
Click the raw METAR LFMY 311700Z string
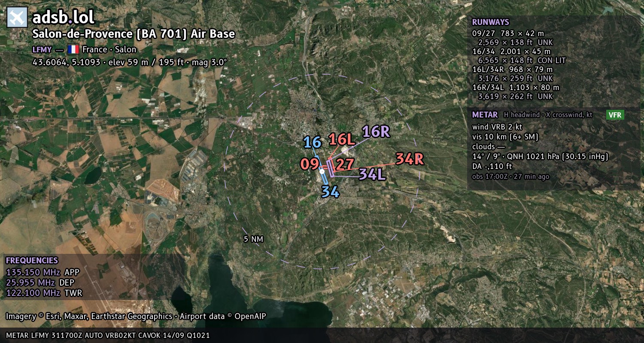tap(108, 335)
